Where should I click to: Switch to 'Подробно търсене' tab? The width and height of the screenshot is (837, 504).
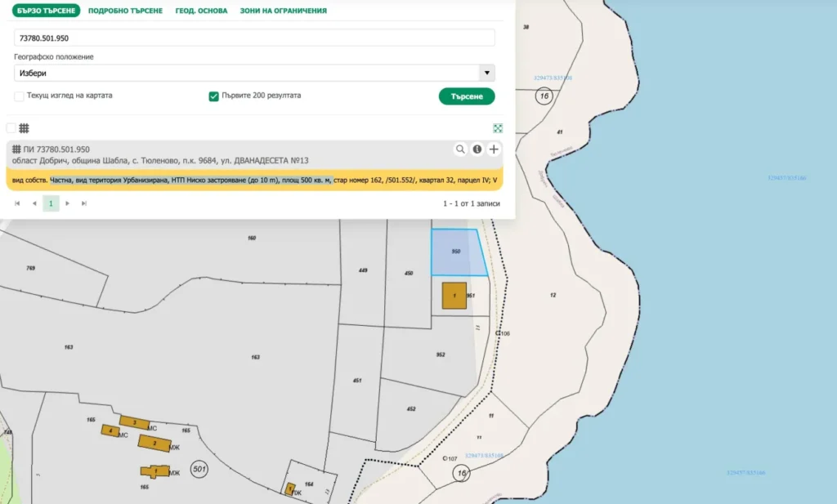pos(125,11)
